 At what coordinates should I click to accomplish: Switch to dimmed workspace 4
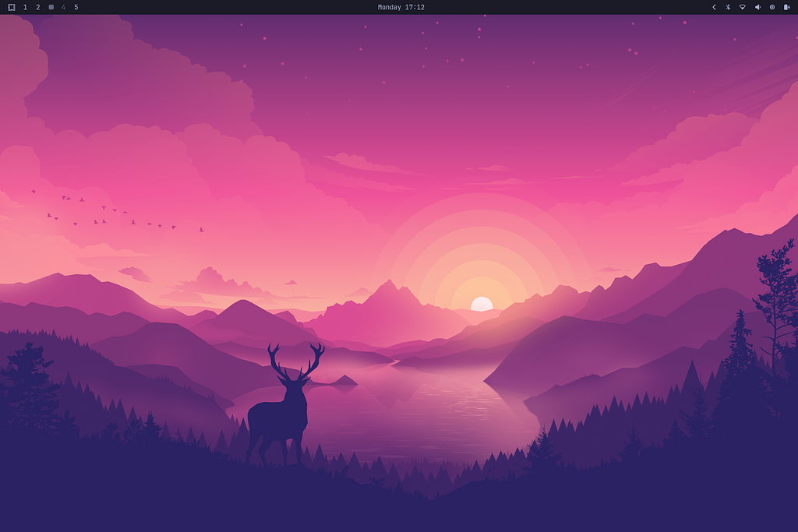63,7
